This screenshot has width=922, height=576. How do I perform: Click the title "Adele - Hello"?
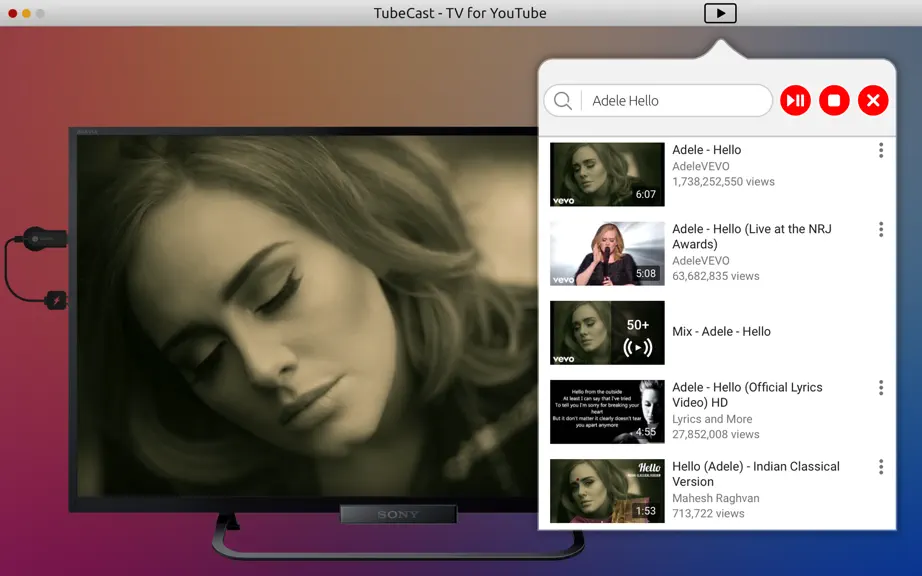click(706, 150)
